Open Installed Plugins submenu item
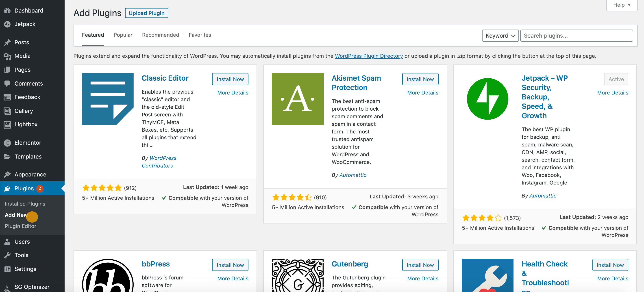Image resolution: width=644 pixels, height=292 pixels. coord(25,204)
